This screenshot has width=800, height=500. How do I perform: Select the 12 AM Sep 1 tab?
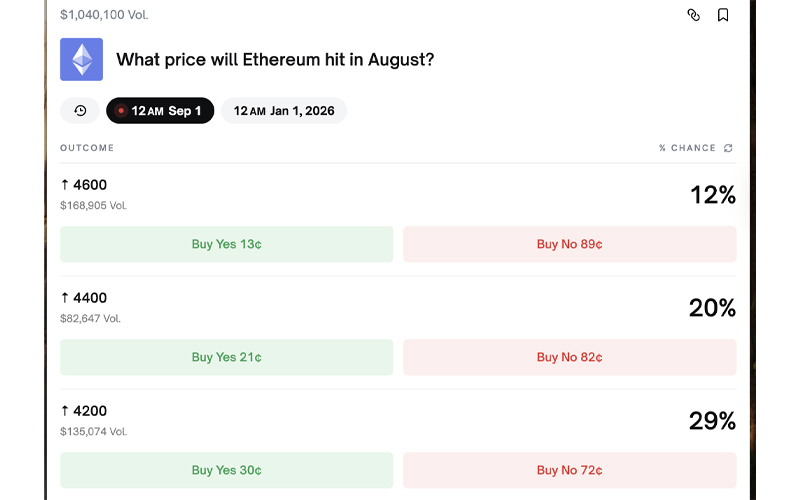(160, 111)
